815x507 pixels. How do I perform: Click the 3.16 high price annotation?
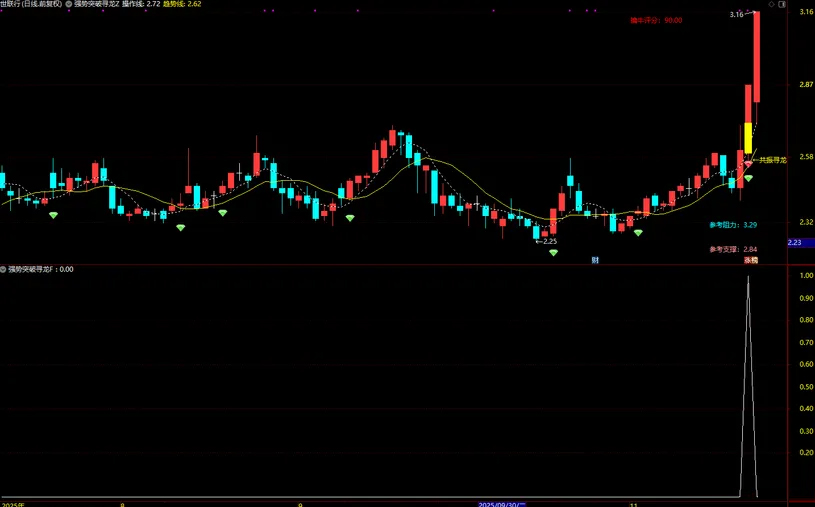pos(736,14)
